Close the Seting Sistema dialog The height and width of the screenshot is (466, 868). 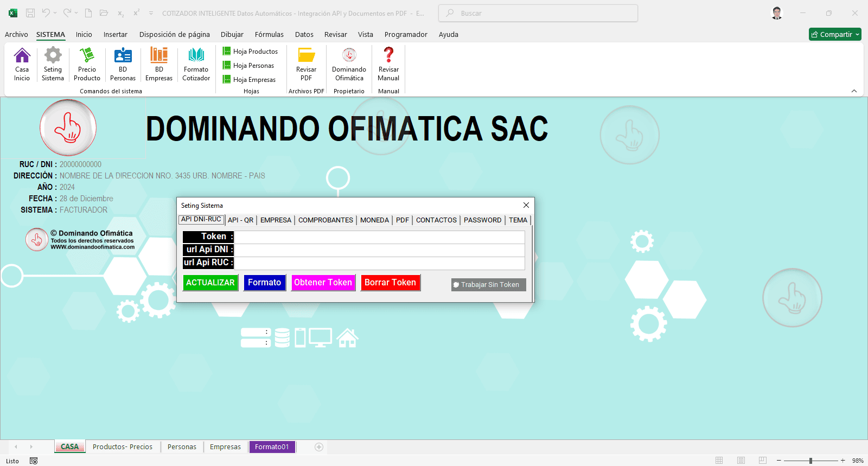[526, 205]
